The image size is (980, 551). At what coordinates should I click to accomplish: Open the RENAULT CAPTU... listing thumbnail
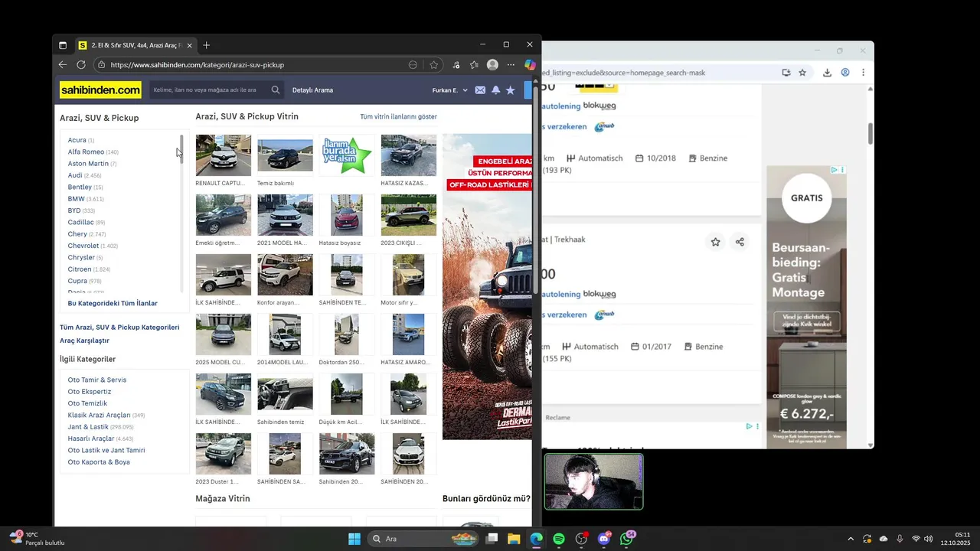224,155
